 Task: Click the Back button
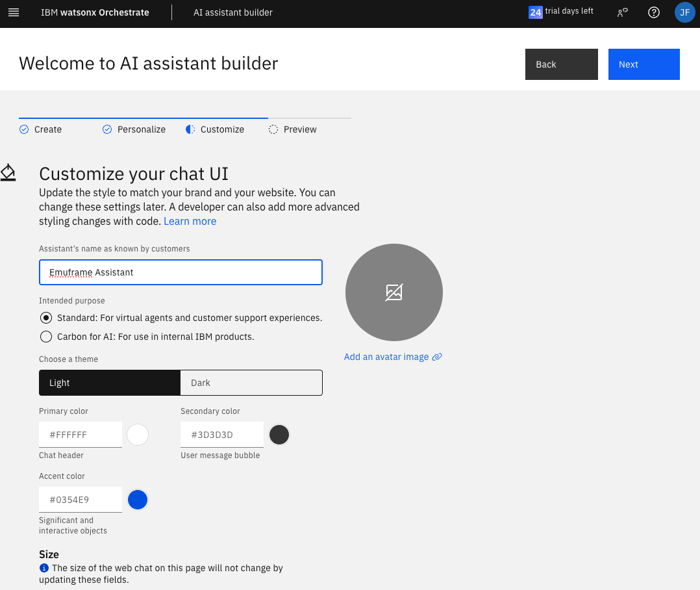tap(562, 64)
